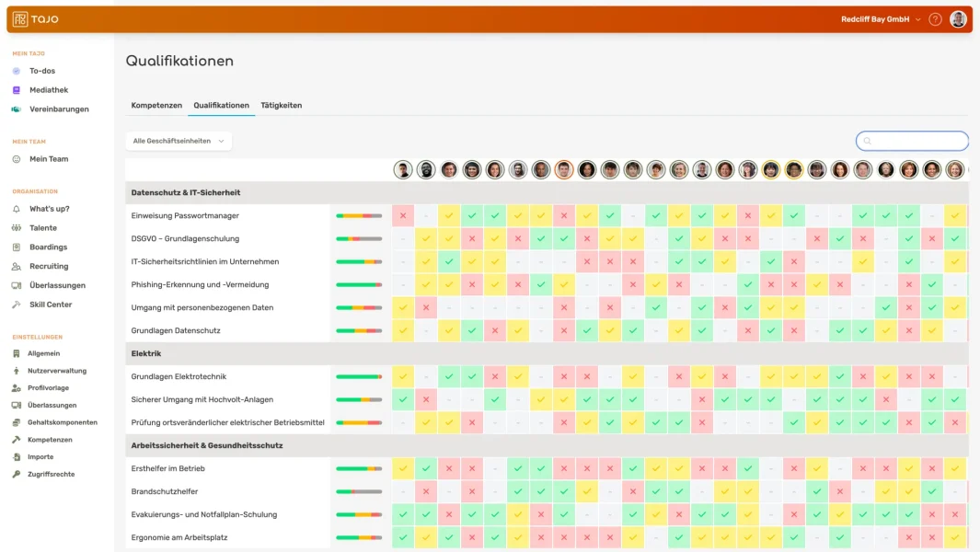Click the Importe icon
Image resolution: width=980 pixels, height=552 pixels.
[17, 457]
